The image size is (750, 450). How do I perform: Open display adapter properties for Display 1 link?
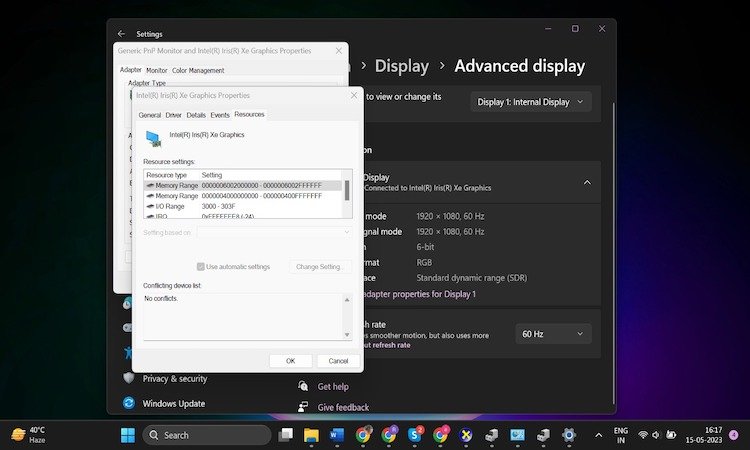coord(419,294)
